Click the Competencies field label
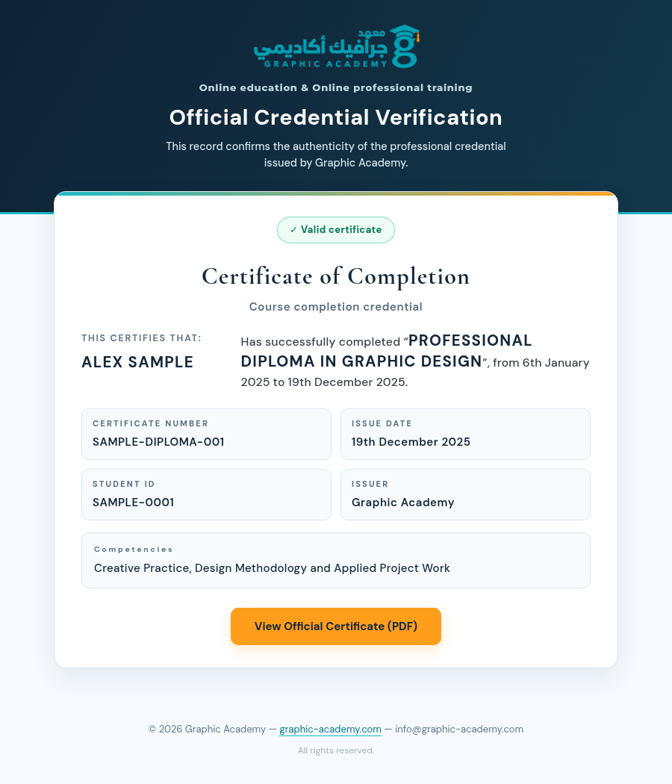Screen dimensions: 672x784 pyautogui.click(x=134, y=550)
